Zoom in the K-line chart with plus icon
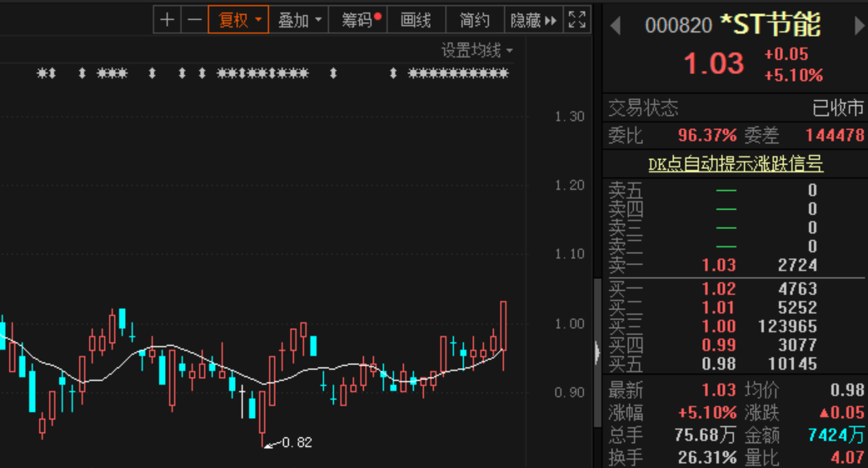868x468 pixels. 167,20
